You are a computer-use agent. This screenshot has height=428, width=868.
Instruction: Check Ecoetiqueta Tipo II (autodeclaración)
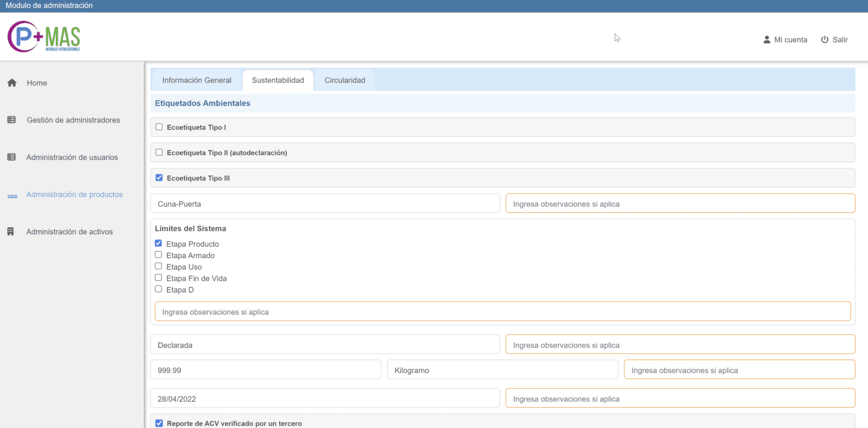(159, 152)
